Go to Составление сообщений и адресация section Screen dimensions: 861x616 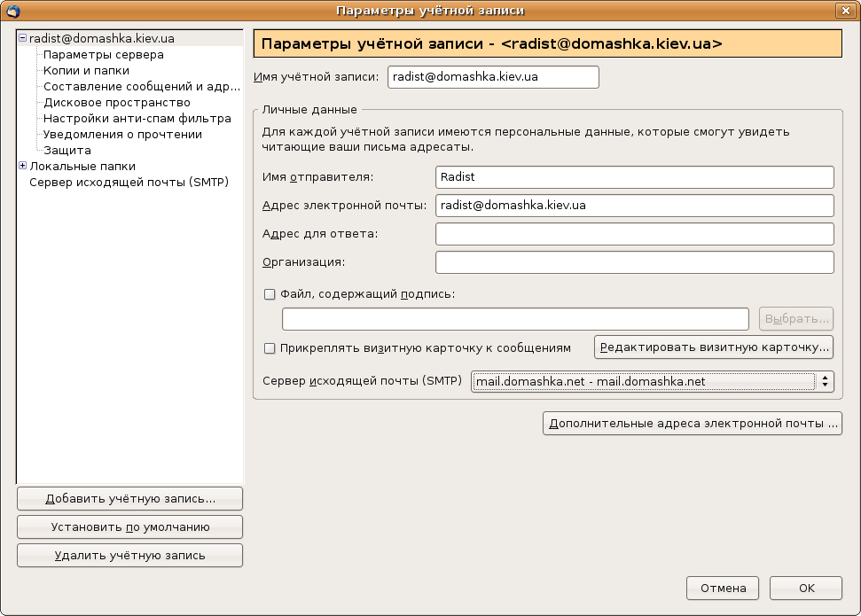(142, 87)
